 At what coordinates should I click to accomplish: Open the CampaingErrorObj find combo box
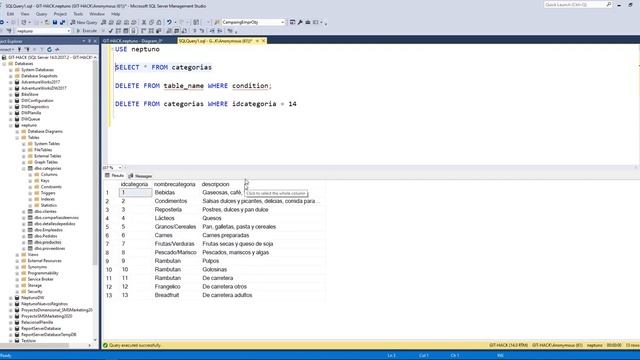tap(253, 22)
